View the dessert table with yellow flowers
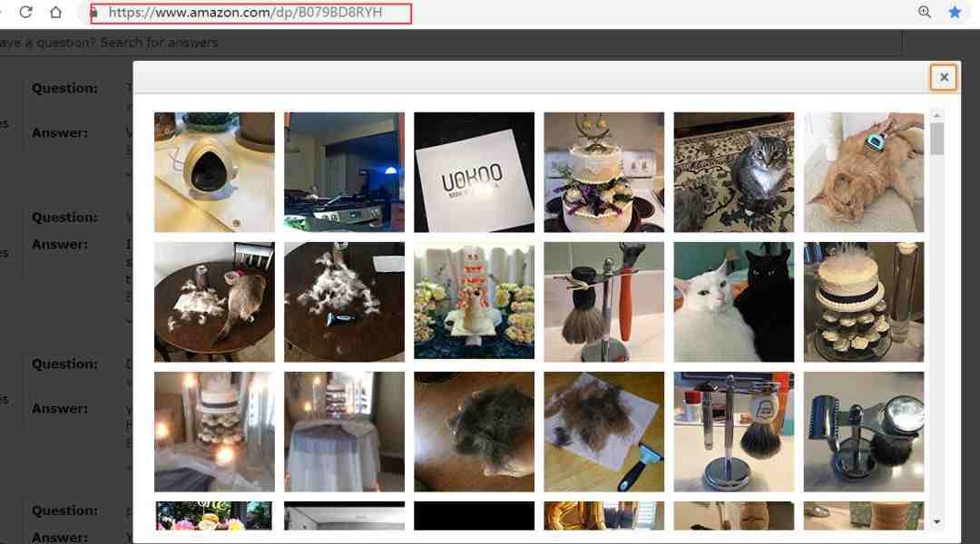The image size is (980, 544). [x=475, y=302]
